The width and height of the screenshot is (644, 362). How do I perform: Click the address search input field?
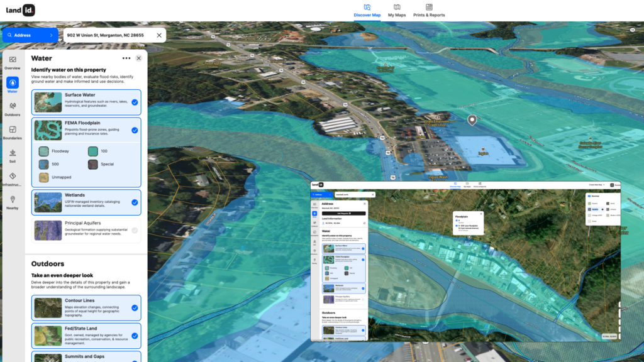coord(107,36)
